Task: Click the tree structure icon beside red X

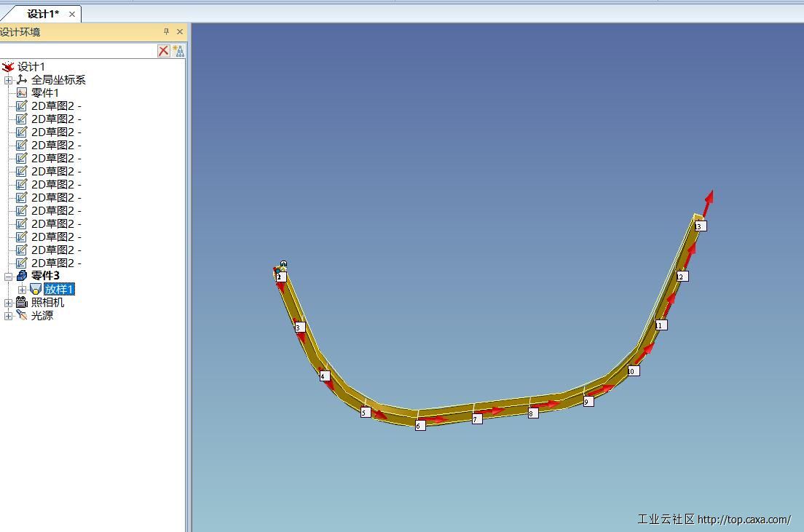Action: [178, 50]
